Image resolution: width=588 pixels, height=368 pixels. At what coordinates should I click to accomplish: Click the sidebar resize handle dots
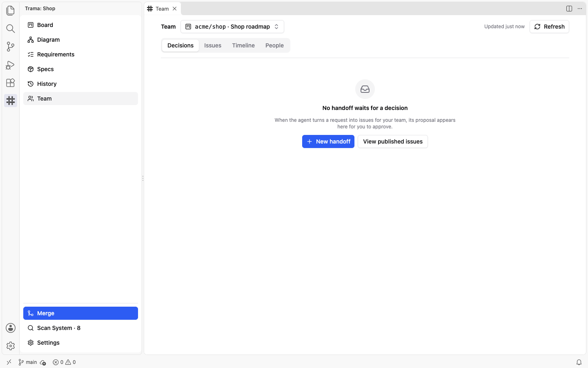(143, 178)
